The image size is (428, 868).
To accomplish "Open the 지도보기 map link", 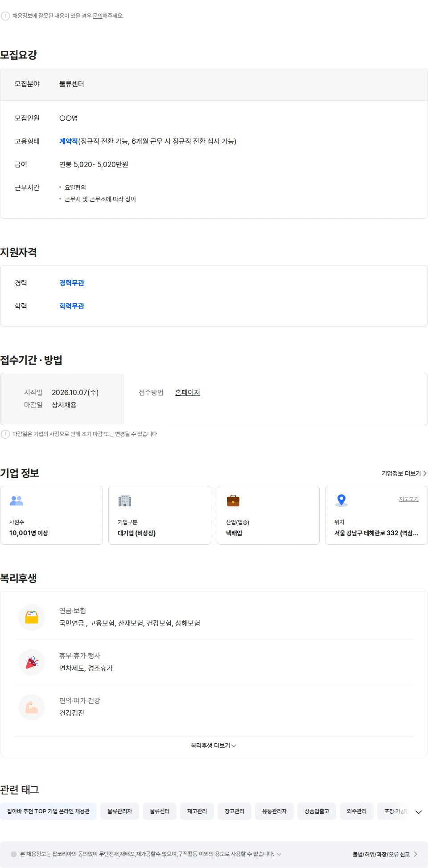I will pyautogui.click(x=409, y=499).
